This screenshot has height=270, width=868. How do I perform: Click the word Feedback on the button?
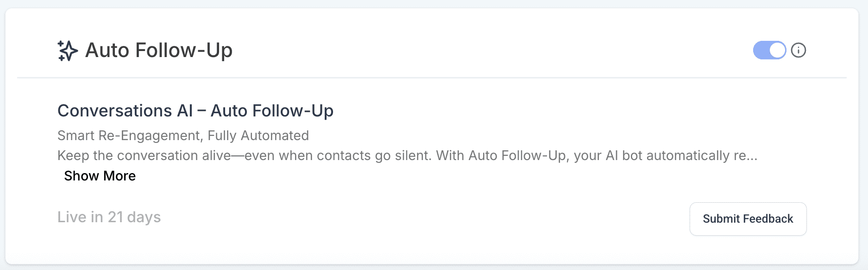point(768,219)
